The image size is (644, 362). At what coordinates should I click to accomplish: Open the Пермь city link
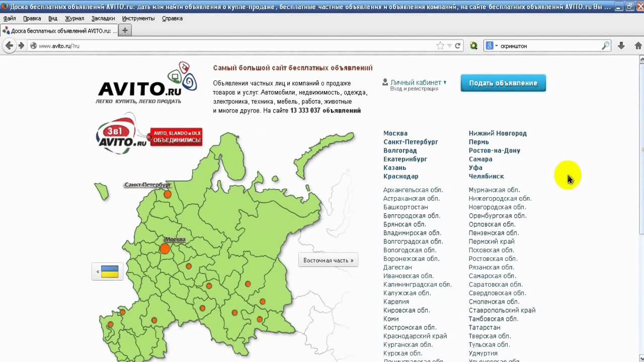click(x=479, y=142)
